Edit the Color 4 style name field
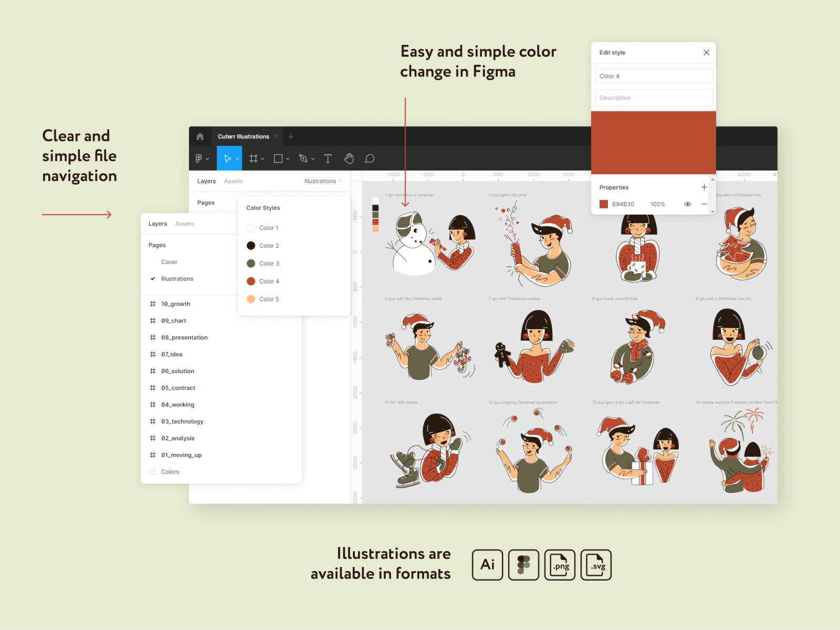This screenshot has height=630, width=840. tap(654, 76)
